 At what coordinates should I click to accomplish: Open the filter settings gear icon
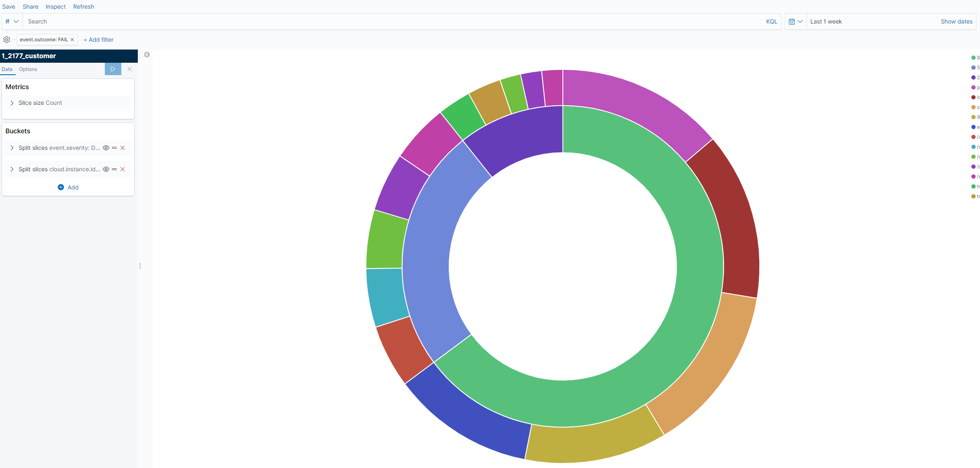tap(7, 40)
